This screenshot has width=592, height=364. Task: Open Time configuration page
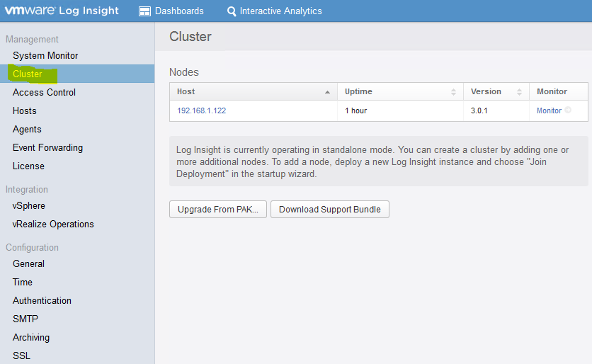point(22,282)
